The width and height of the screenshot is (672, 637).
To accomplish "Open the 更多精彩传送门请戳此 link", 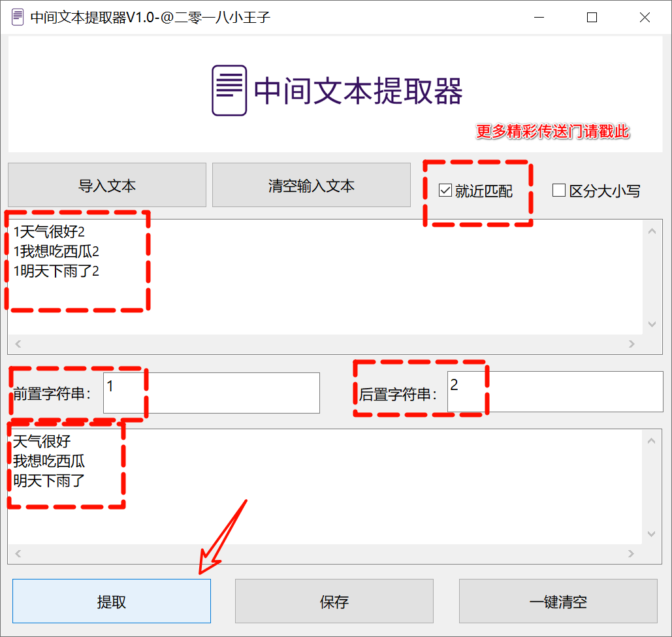I will (552, 131).
